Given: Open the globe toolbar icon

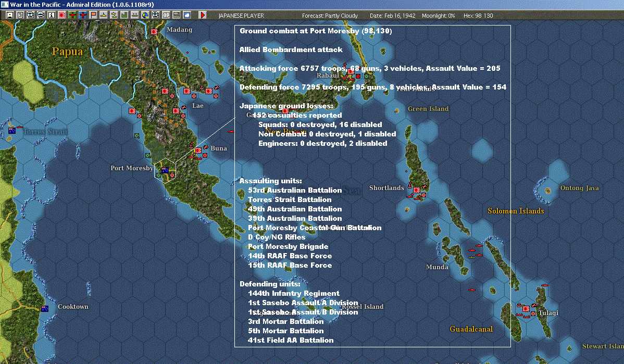Looking at the screenshot, I should (145, 15).
